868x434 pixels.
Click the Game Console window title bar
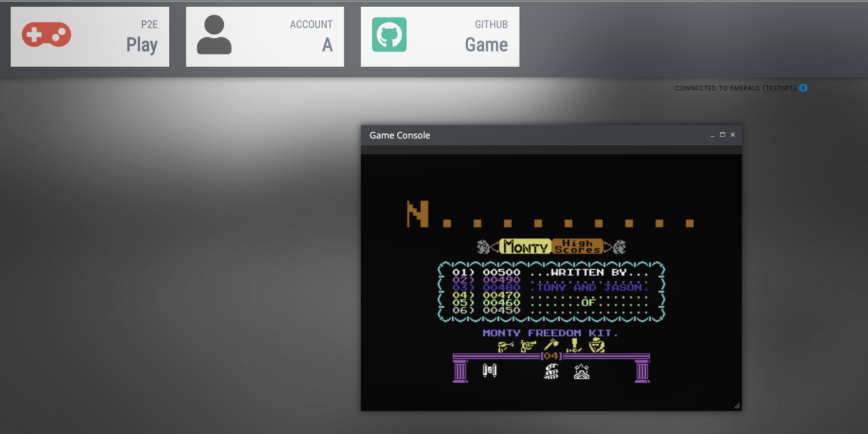(x=551, y=135)
